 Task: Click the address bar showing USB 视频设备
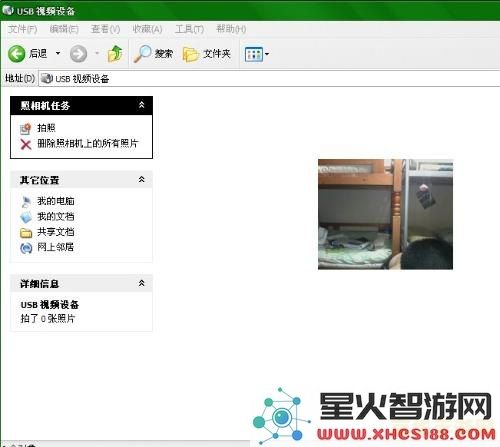coord(269,79)
